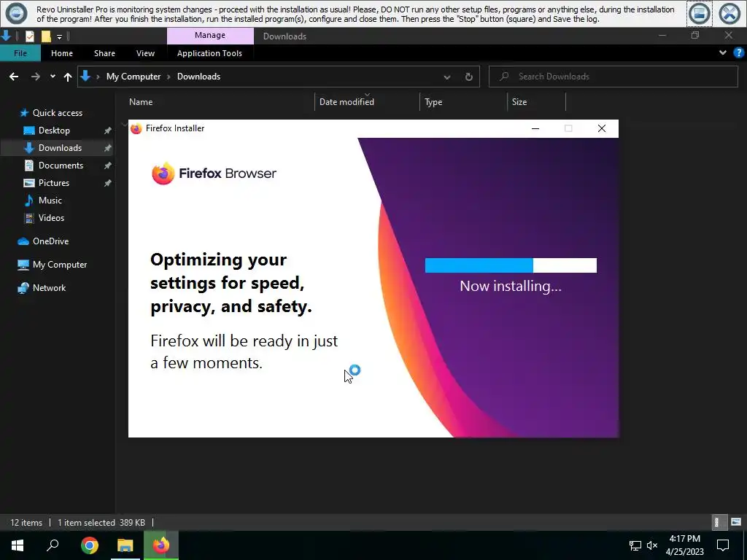This screenshot has height=560, width=747.
Task: Open Pictures in the navigation pane
Action: [54, 183]
